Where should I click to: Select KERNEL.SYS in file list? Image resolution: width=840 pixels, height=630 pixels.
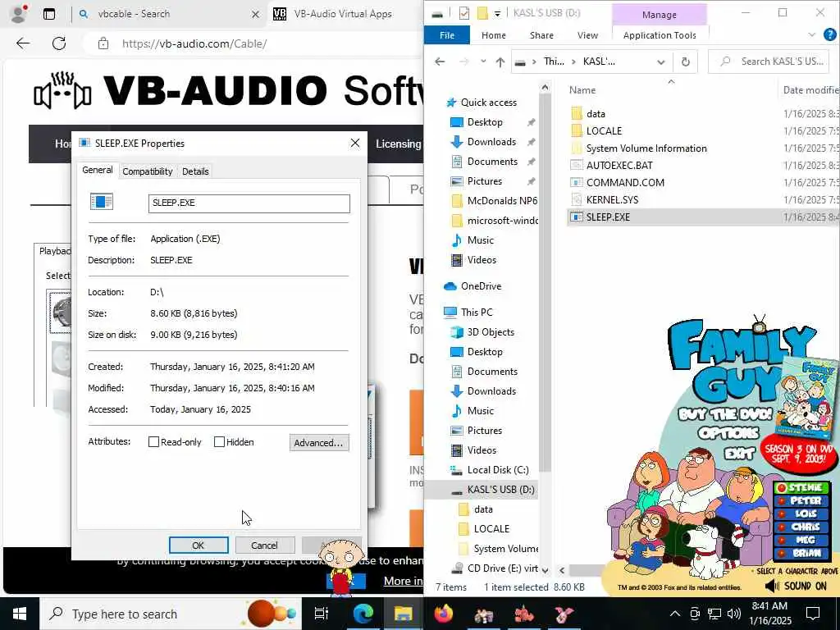[x=612, y=200]
